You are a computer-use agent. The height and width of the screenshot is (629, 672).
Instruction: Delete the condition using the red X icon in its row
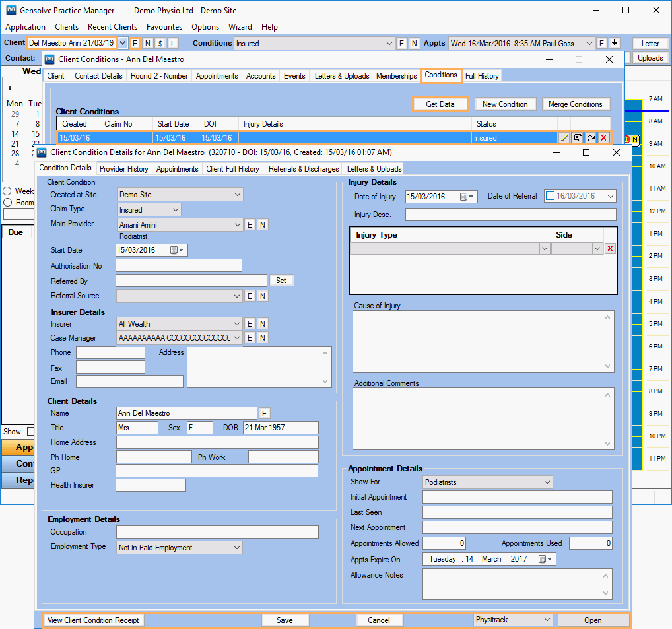(x=603, y=138)
